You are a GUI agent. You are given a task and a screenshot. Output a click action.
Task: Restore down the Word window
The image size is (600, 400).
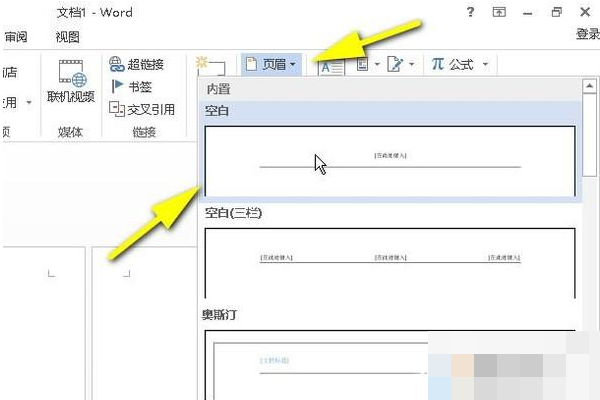pos(557,12)
